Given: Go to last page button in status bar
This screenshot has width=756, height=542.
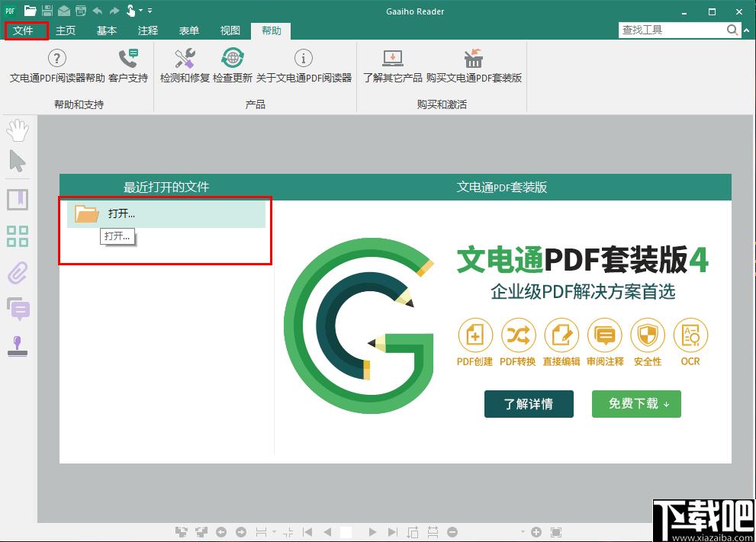Looking at the screenshot, I should pos(392,532).
